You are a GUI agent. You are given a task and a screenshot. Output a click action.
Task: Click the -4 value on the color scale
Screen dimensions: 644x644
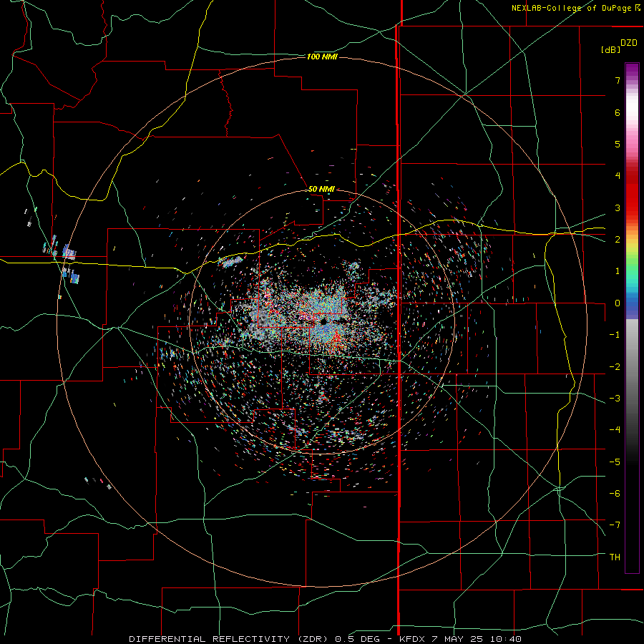click(x=615, y=430)
